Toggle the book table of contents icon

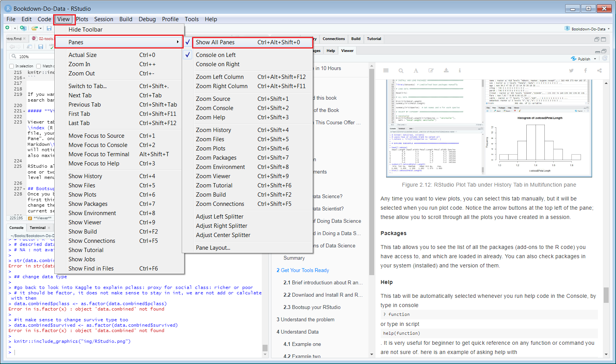point(386,70)
